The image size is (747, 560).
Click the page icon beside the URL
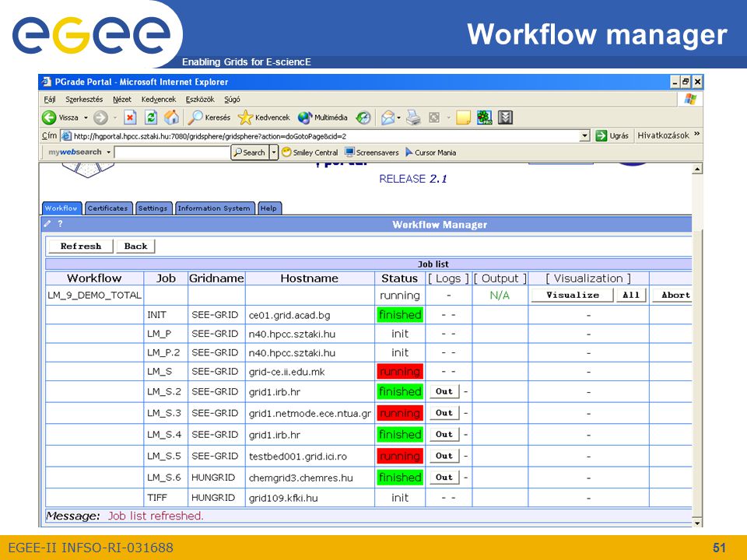click(67, 136)
